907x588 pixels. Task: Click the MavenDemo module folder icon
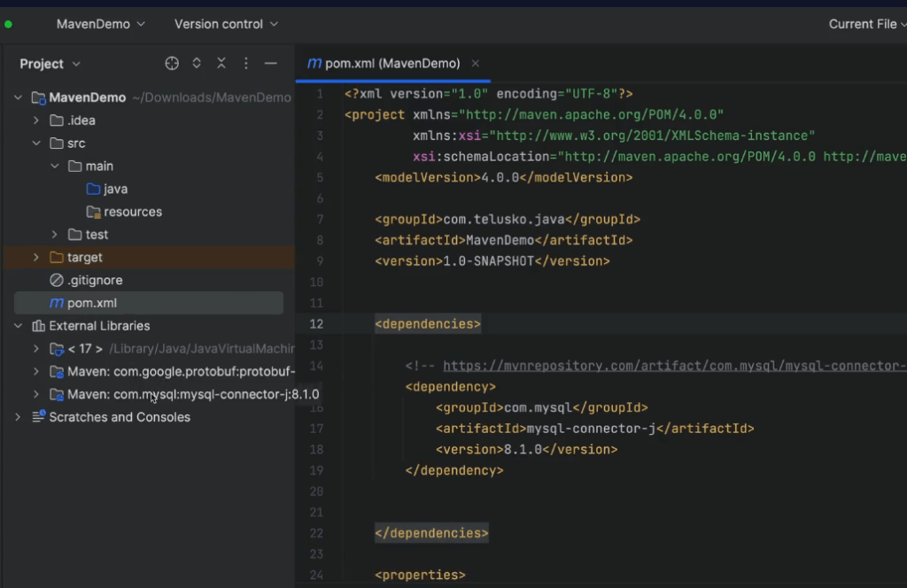pos(39,97)
